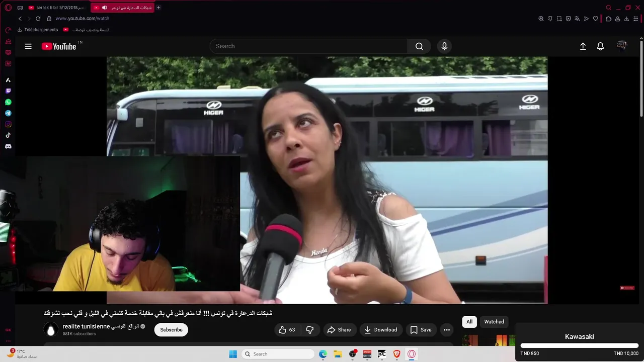Open the Opera GX main menu
Screen dimensions: 644x362
[x=8, y=8]
